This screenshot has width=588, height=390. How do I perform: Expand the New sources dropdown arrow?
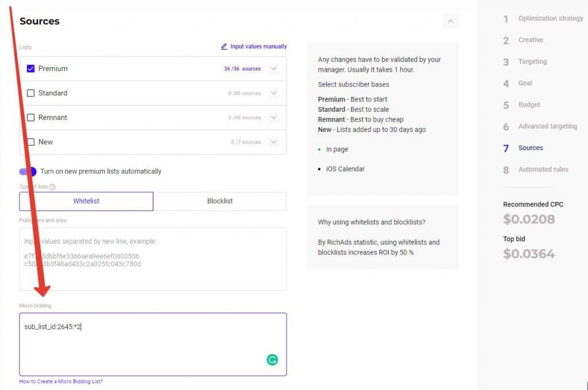coord(273,142)
